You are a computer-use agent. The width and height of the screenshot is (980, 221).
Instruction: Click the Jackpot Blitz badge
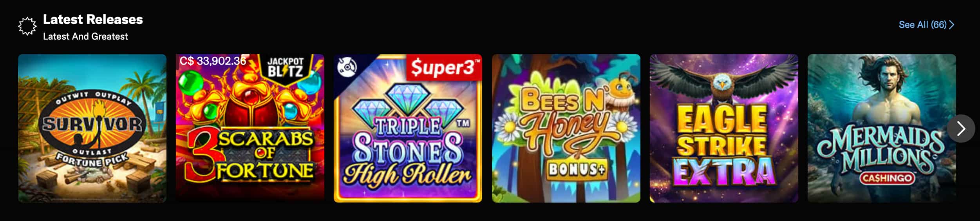(x=286, y=67)
